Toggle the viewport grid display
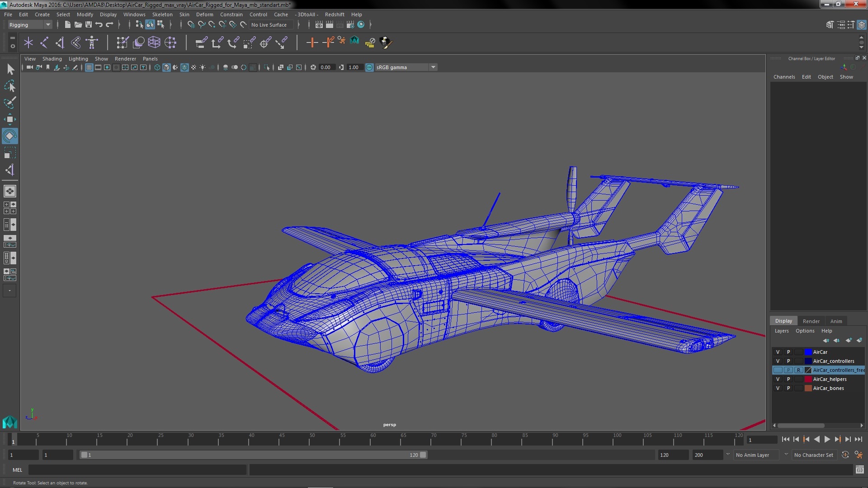This screenshot has width=868, height=488. point(89,67)
